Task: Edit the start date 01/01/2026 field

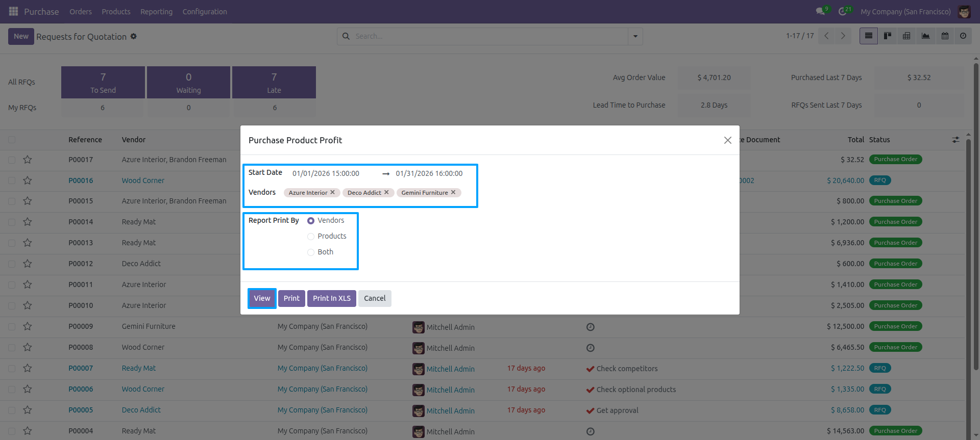Action: coord(326,173)
